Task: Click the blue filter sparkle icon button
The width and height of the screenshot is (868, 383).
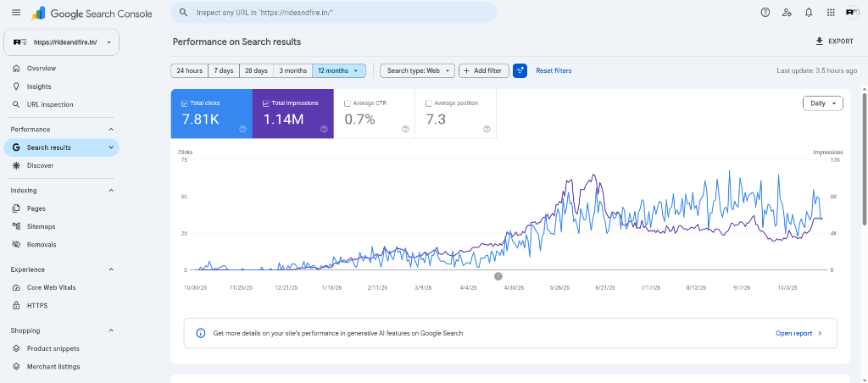Action: point(520,71)
